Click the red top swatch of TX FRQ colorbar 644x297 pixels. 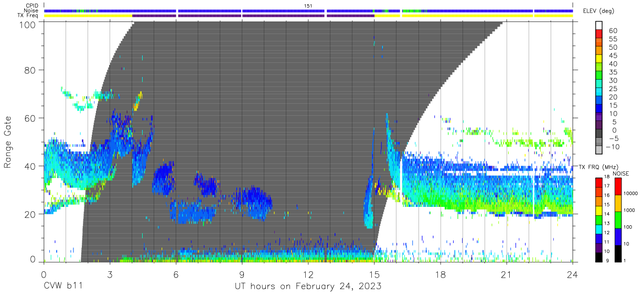(599, 182)
